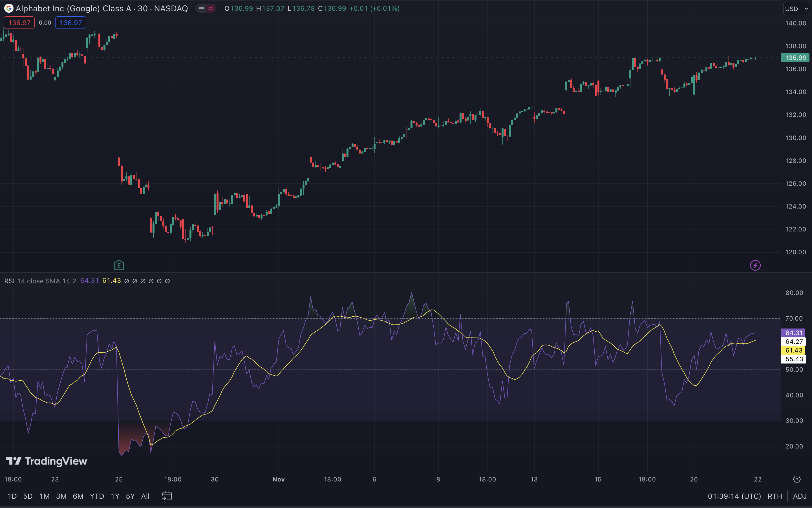The image size is (812, 508).
Task: Click the 50.00 RSI axis label
Action: 794,370
